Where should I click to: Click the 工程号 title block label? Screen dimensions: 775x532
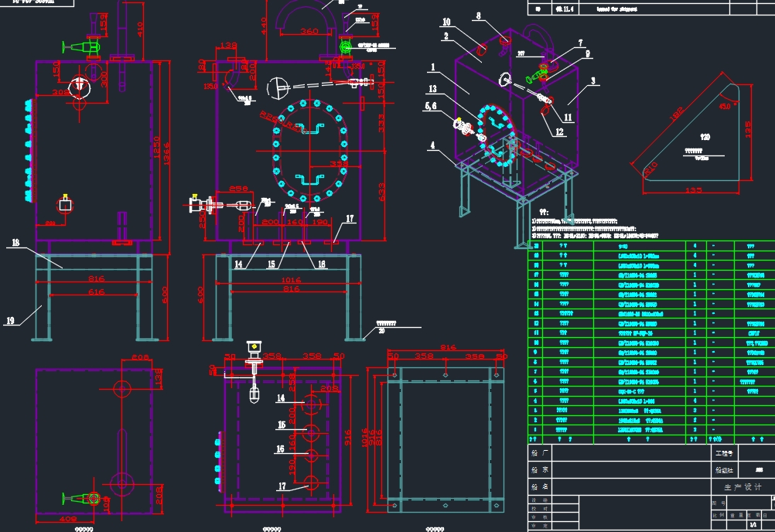click(724, 453)
